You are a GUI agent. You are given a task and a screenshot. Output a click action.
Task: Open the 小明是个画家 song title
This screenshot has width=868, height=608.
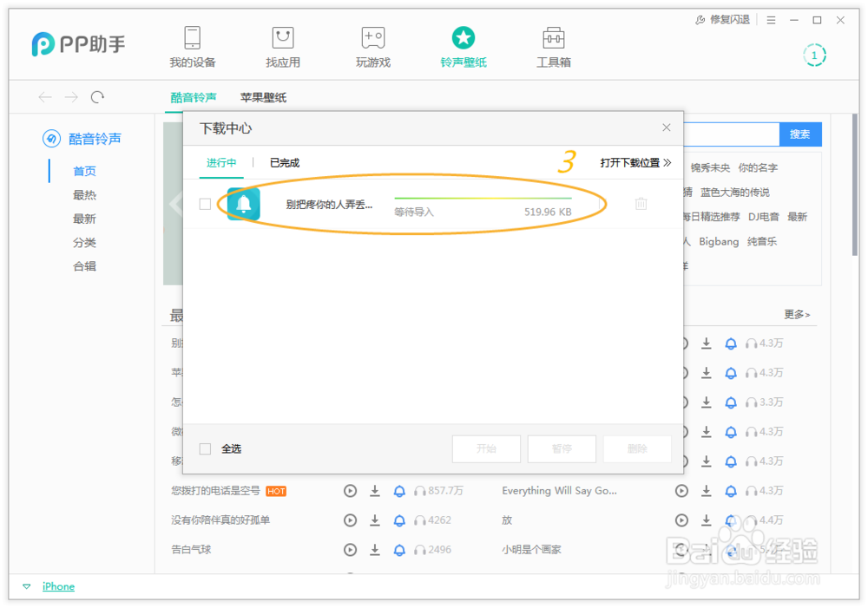click(x=531, y=549)
